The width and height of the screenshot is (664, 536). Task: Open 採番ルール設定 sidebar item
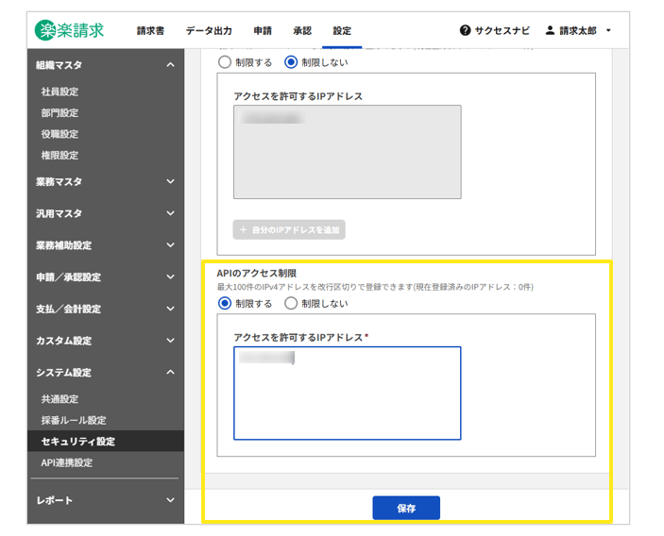click(x=74, y=420)
